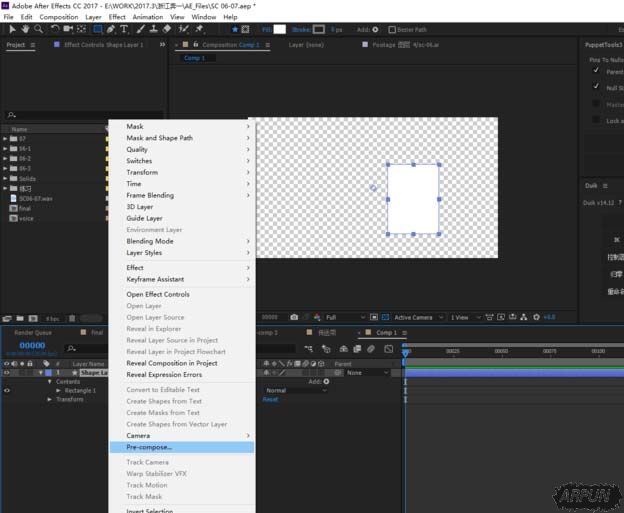The image size is (624, 513).
Task: Click the SC06-07.wav audio file icon
Action: pos(13,198)
